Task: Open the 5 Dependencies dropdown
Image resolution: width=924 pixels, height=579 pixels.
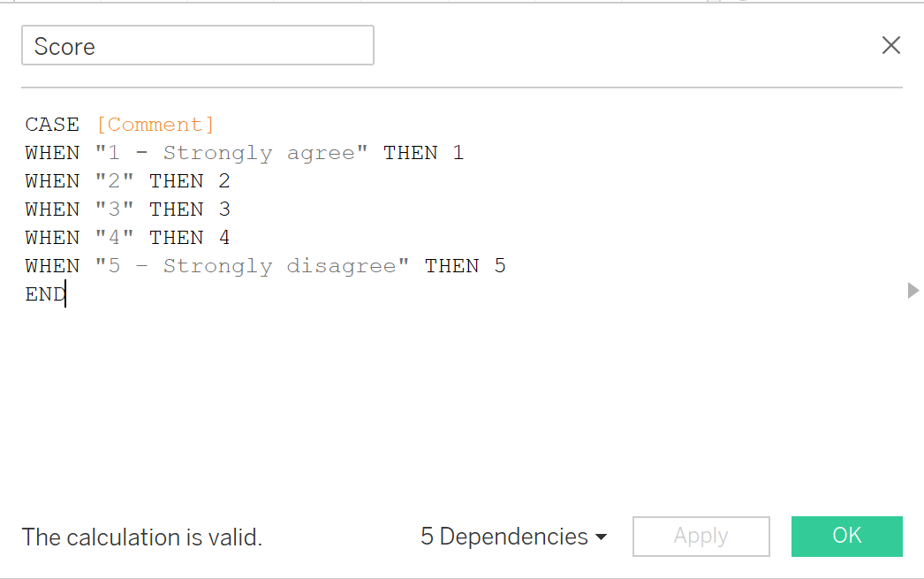Action: 513,537
